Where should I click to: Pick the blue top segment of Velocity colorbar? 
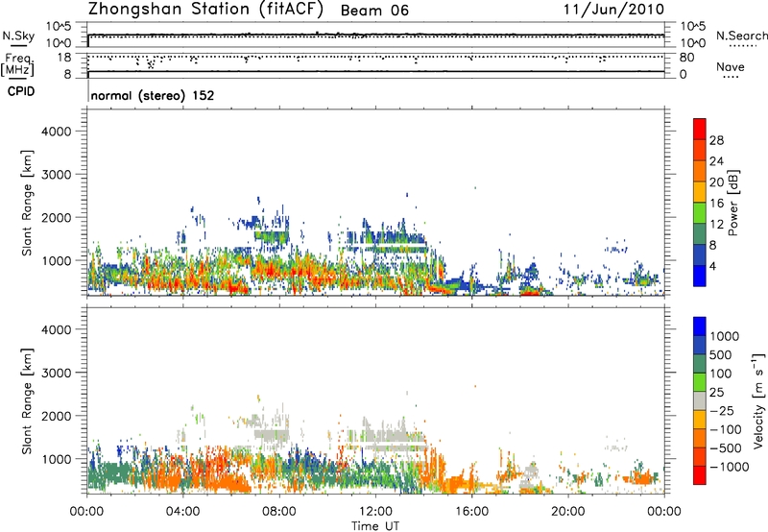700,326
